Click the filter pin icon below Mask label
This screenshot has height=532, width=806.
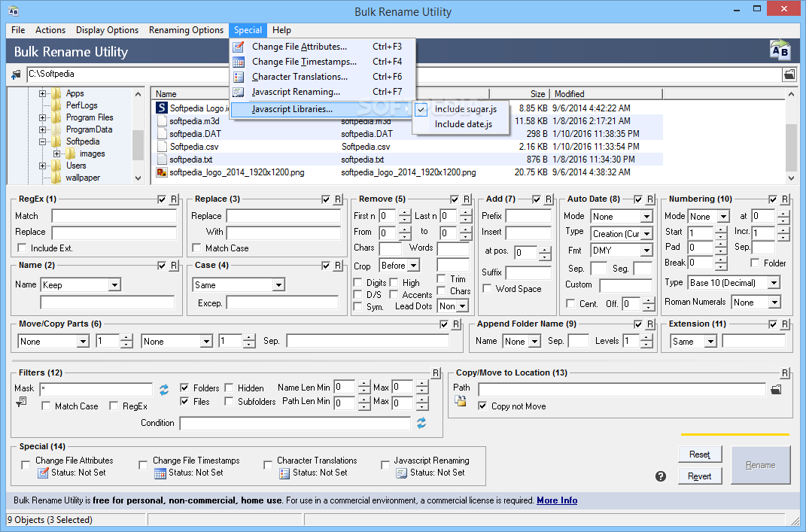tap(21, 402)
